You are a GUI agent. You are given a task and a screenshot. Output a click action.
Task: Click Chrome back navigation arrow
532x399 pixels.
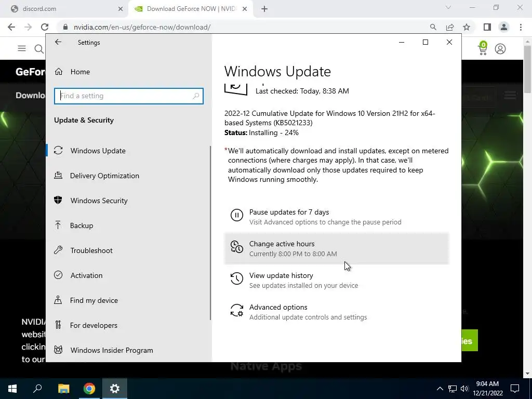pos(11,27)
